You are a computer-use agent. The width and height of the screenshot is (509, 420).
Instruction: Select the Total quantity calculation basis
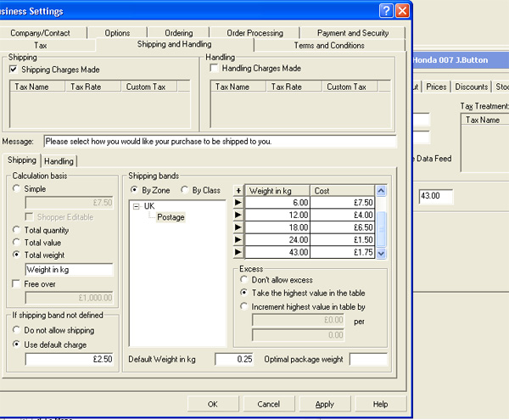pyautogui.click(x=18, y=230)
